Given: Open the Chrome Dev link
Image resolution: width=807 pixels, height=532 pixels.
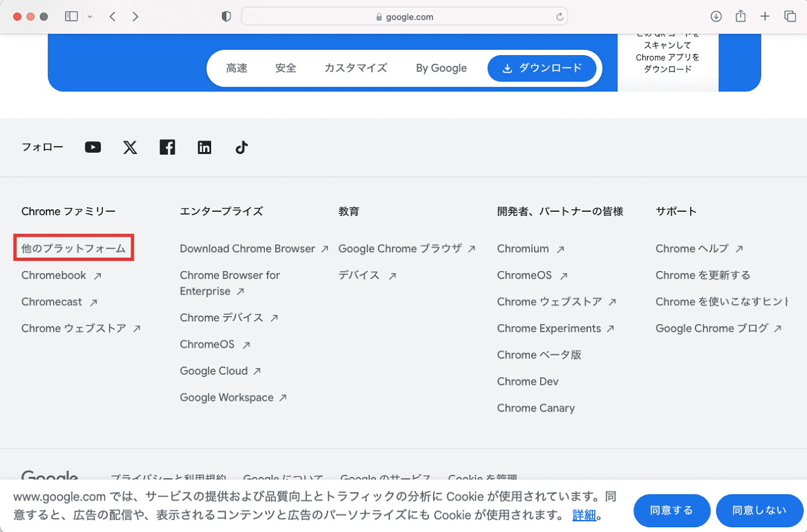Looking at the screenshot, I should 528,381.
